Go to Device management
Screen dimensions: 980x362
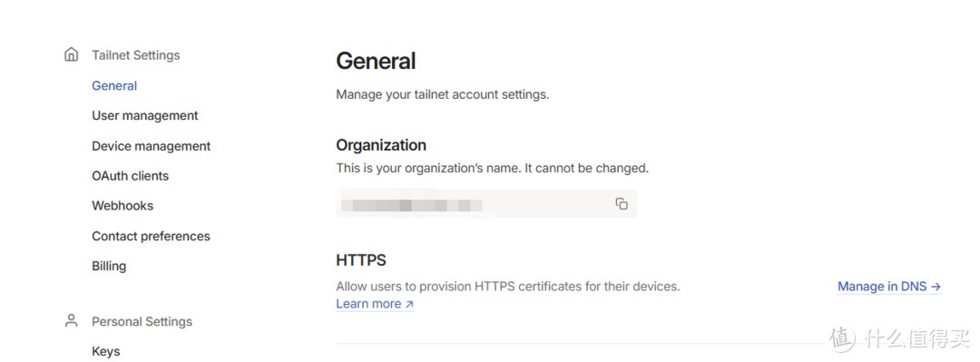152,146
